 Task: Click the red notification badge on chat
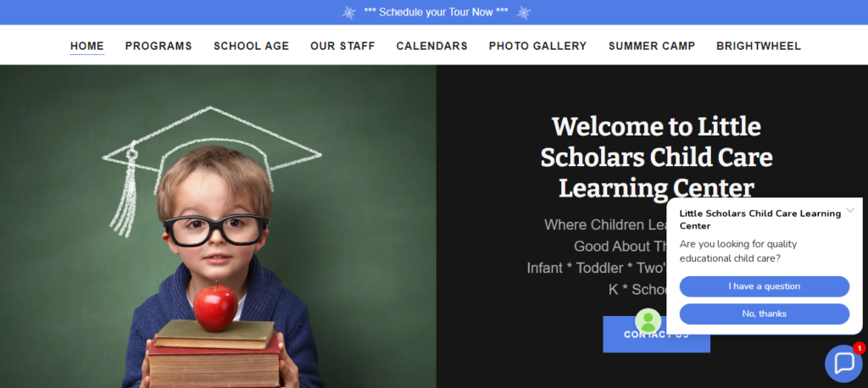coord(859,348)
